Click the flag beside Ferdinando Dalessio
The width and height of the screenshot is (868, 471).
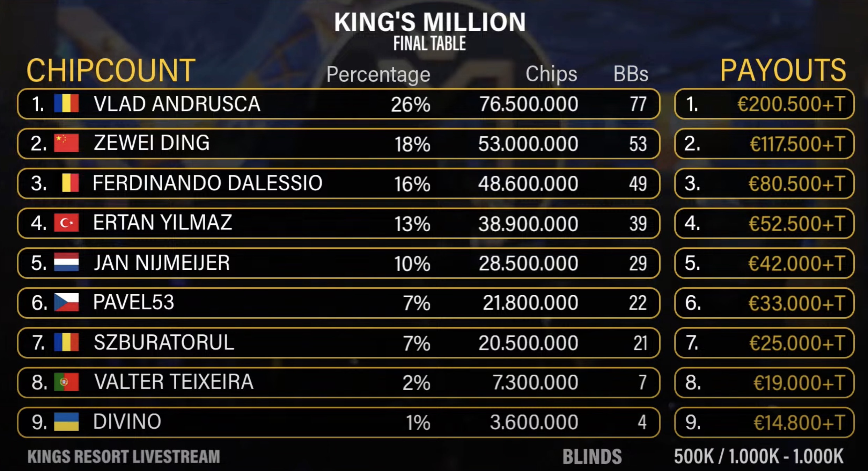tap(70, 183)
